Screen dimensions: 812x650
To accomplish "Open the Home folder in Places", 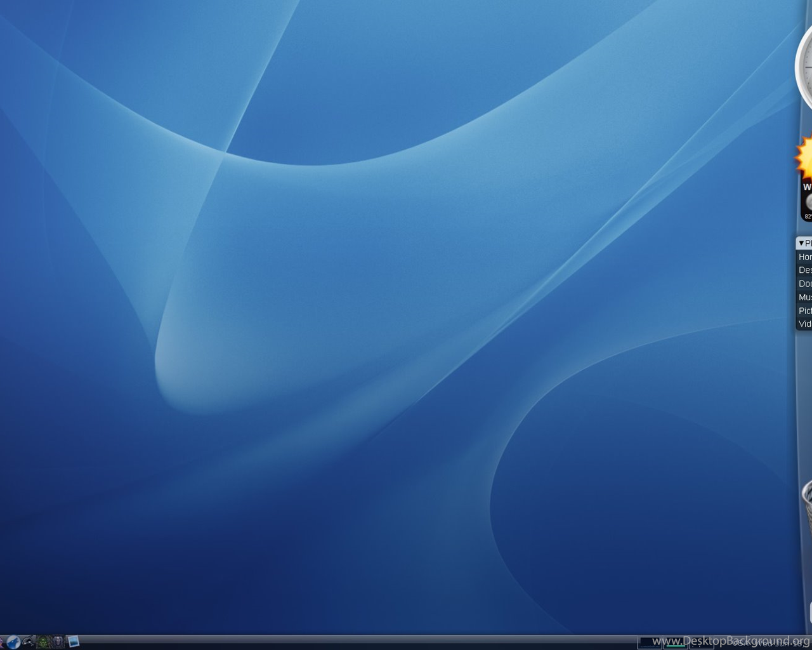I will tap(805, 257).
